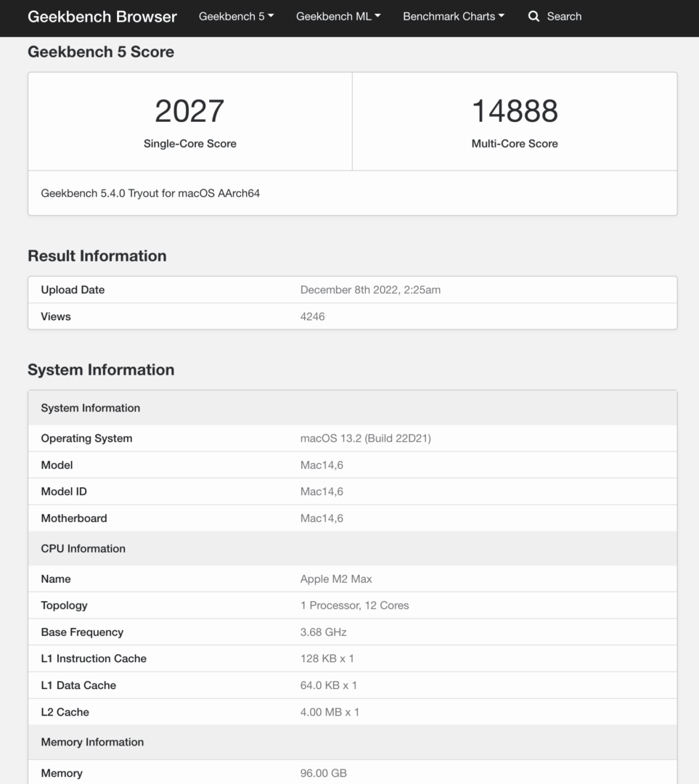Screen dimensions: 699x784
Task: Click the magnifying glass search icon
Action: [534, 17]
